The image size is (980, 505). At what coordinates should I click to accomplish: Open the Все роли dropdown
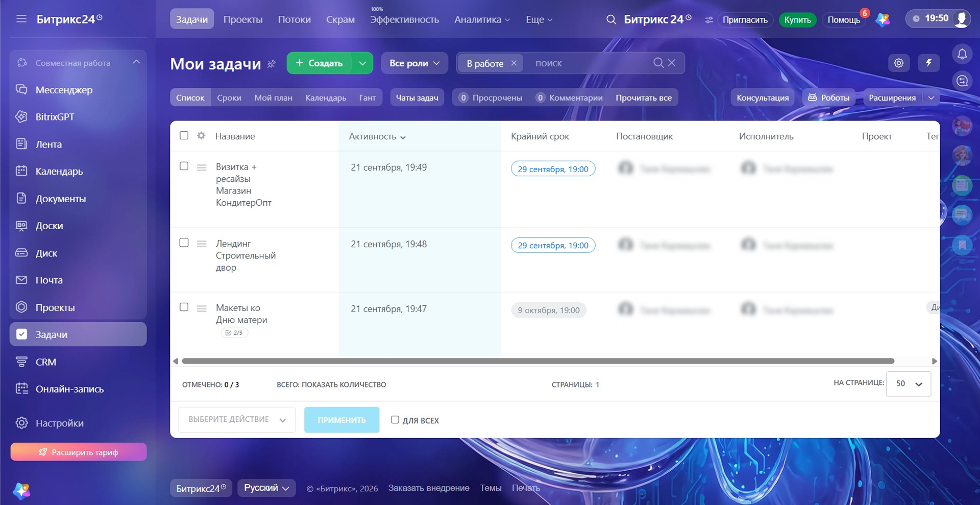[x=414, y=63]
